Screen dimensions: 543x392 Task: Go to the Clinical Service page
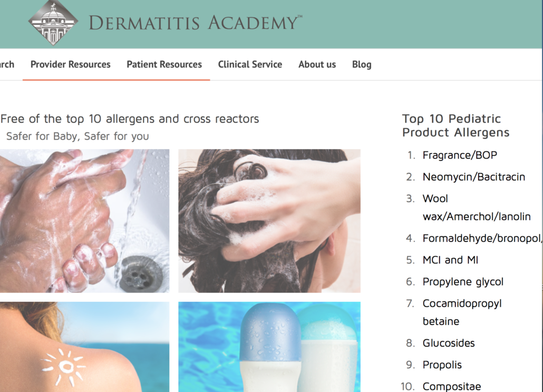click(250, 64)
